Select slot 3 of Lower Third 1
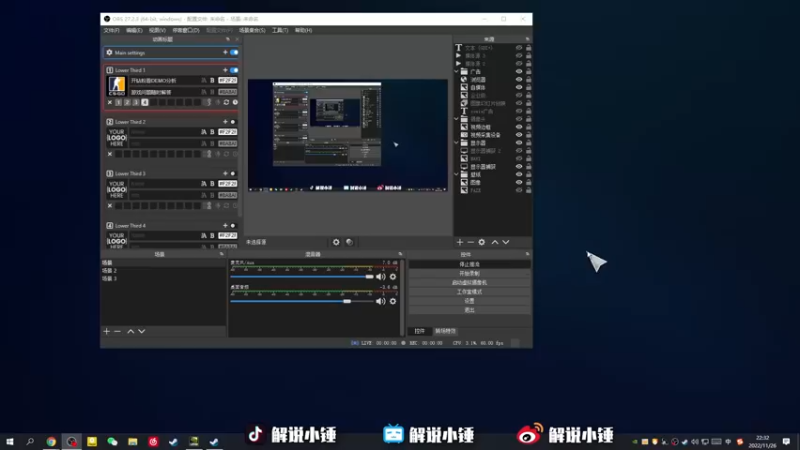800x450 pixels. [x=136, y=103]
